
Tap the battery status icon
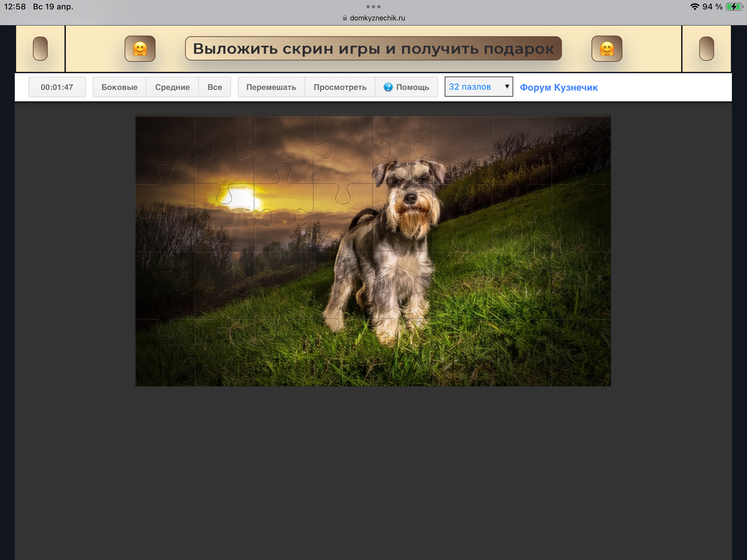pyautogui.click(x=734, y=7)
